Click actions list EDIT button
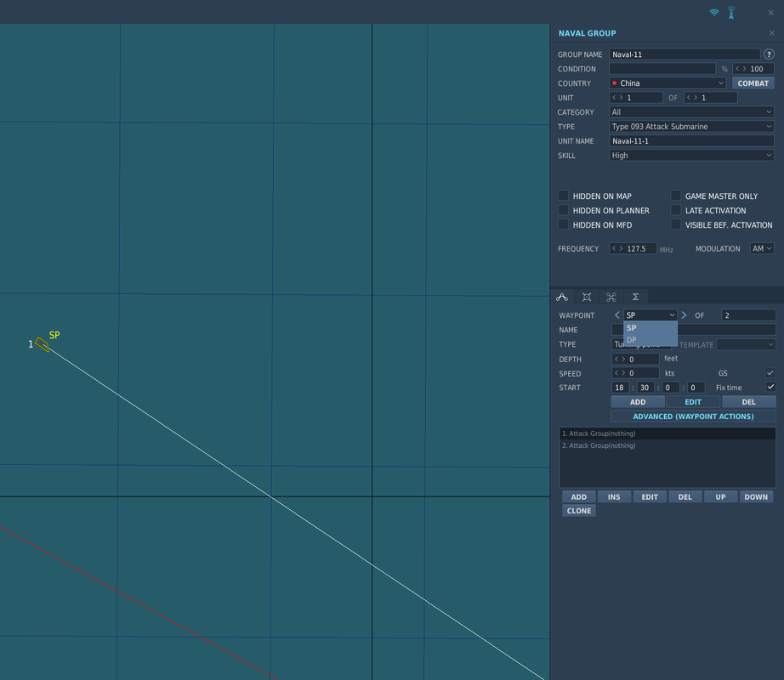The width and height of the screenshot is (784, 680). (650, 496)
